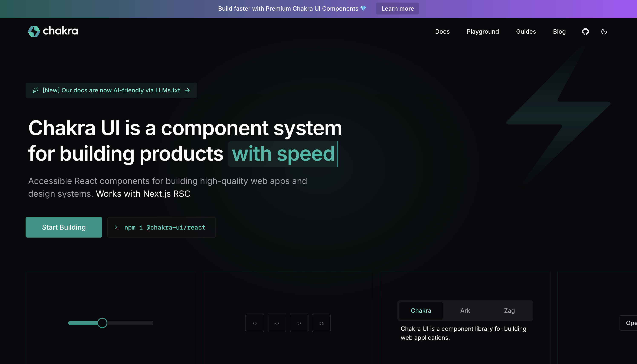Image resolution: width=637 pixels, height=364 pixels.
Task: Open the Docs navigation item
Action: point(442,32)
